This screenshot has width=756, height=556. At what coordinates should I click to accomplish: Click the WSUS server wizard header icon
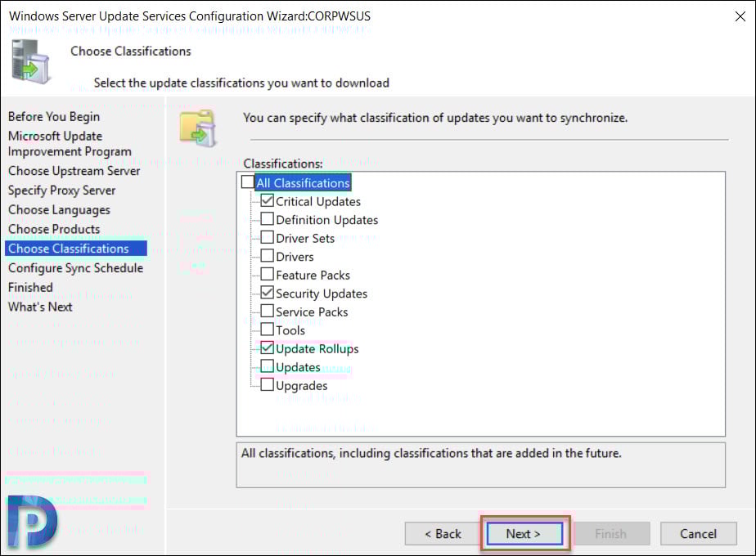[30, 61]
